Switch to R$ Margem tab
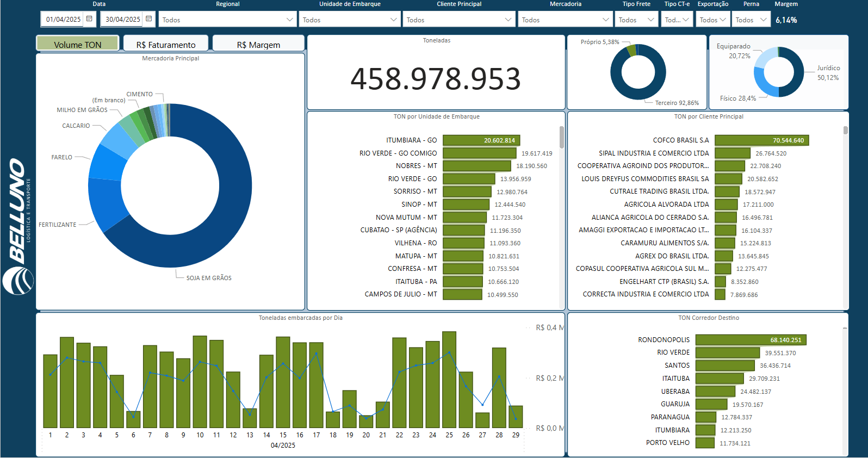This screenshot has width=868, height=458. (x=258, y=44)
